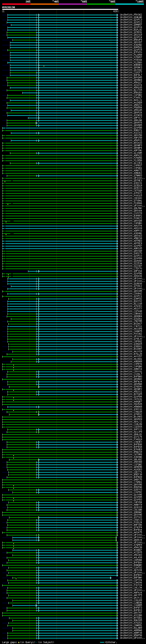
Task: Select the UniRef100_P00362 row label
Action: tap(131, 334)
